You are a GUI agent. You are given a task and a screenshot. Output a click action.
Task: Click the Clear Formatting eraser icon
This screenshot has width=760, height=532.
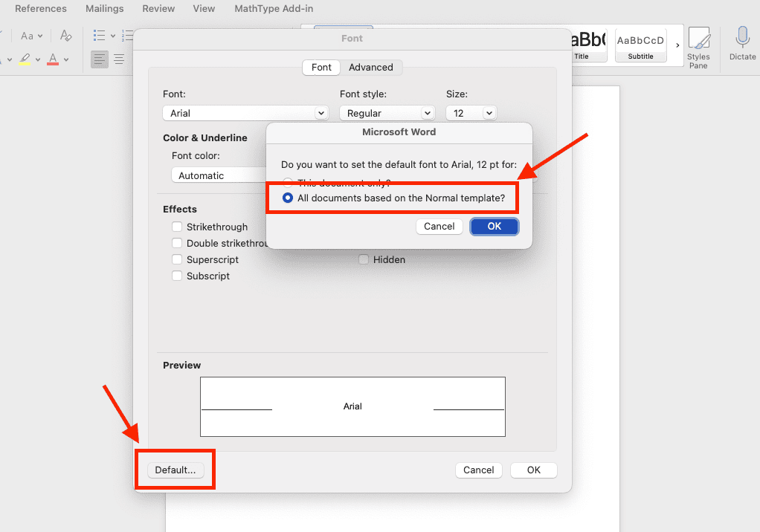(x=66, y=36)
